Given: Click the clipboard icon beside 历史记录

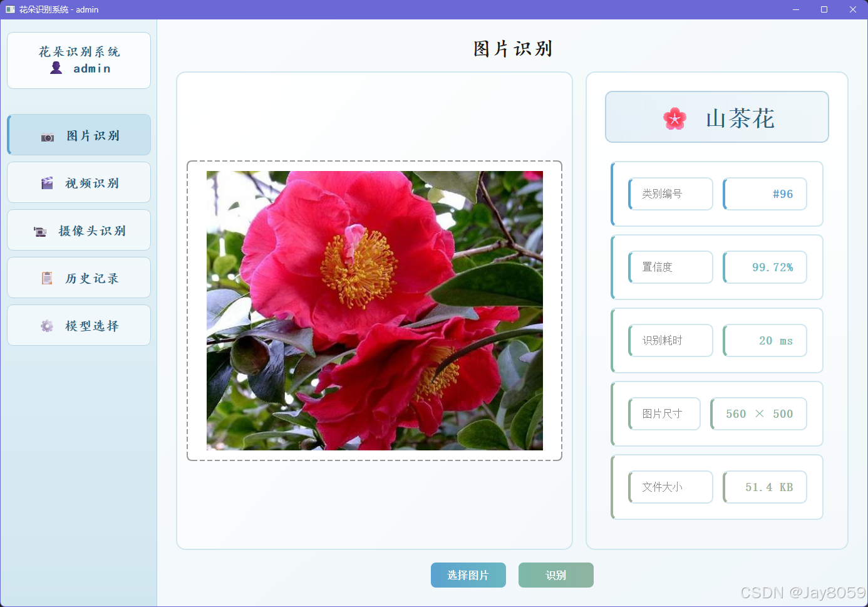Looking at the screenshot, I should pyautogui.click(x=47, y=278).
